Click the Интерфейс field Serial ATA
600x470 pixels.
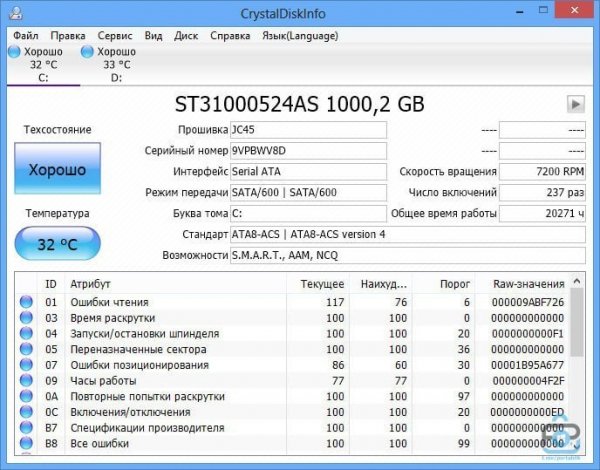click(308, 171)
